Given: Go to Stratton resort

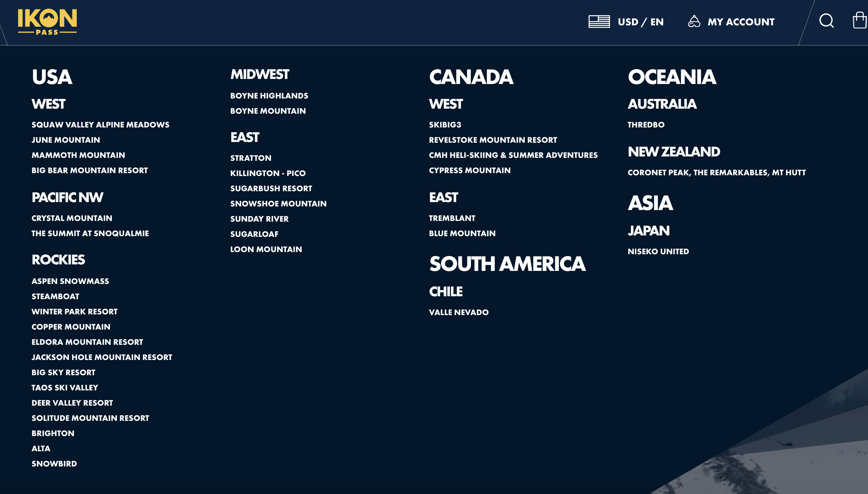Looking at the screenshot, I should (250, 158).
